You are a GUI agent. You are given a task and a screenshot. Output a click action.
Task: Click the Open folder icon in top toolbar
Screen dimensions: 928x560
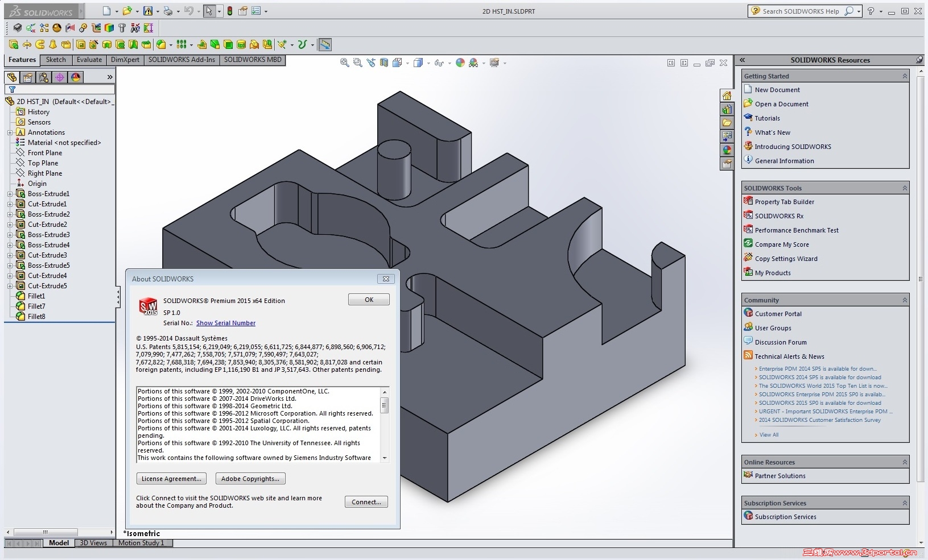127,11
